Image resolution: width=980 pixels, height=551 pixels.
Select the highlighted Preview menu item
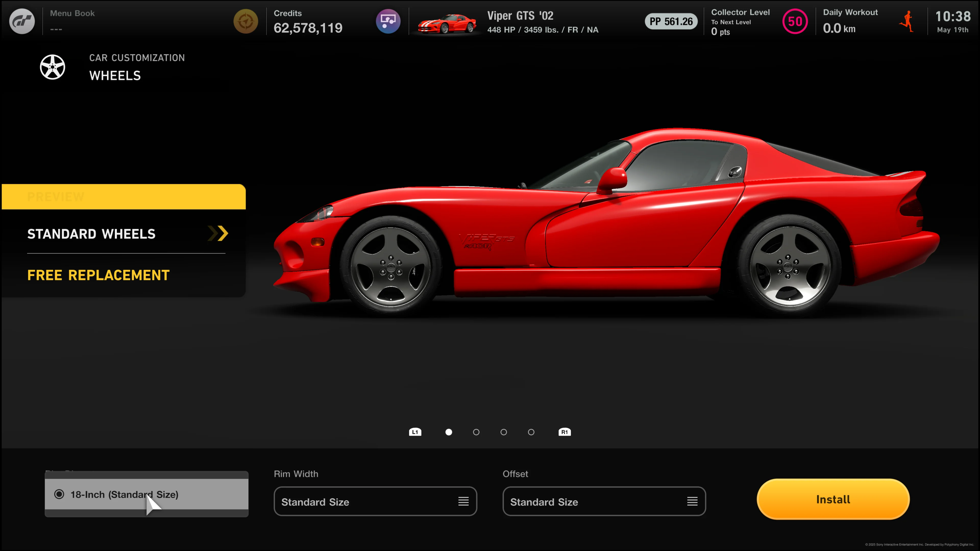pyautogui.click(x=124, y=197)
